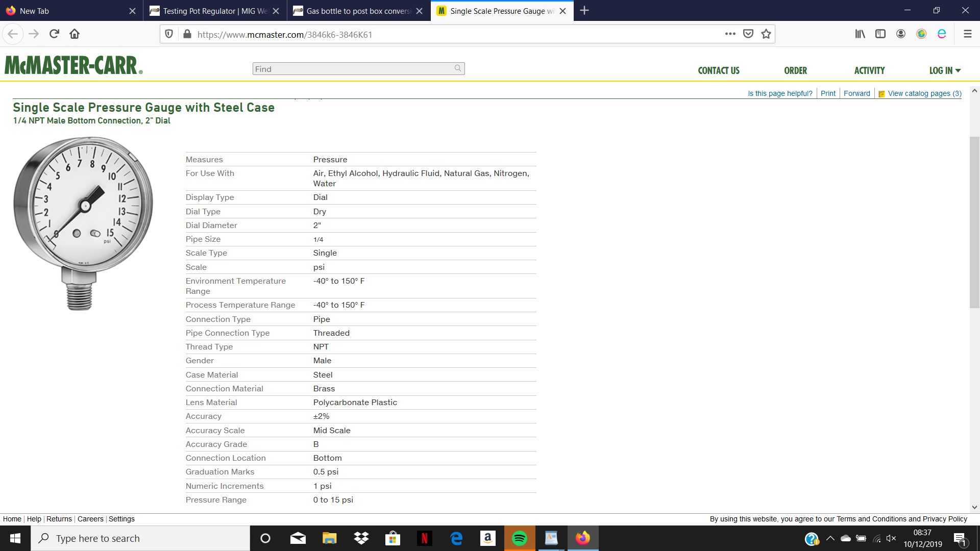Image resolution: width=980 pixels, height=551 pixels.
Task: Click the search magnifier in Find box
Action: (458, 68)
